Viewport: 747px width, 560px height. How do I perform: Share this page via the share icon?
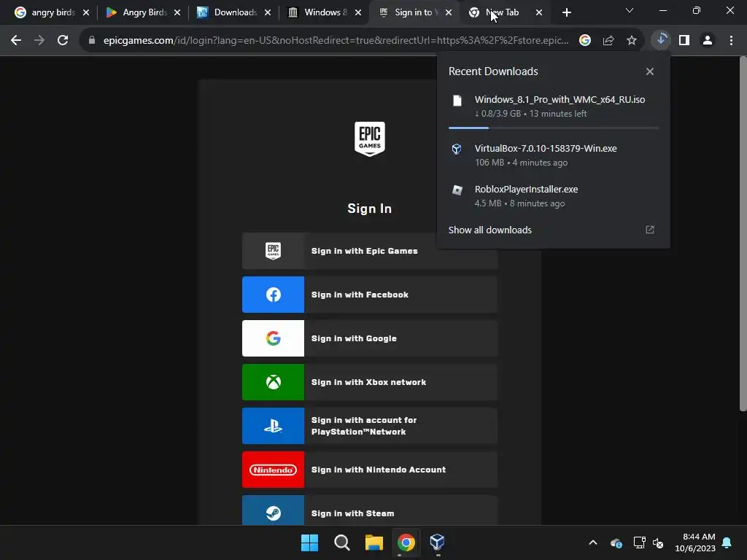tap(608, 41)
